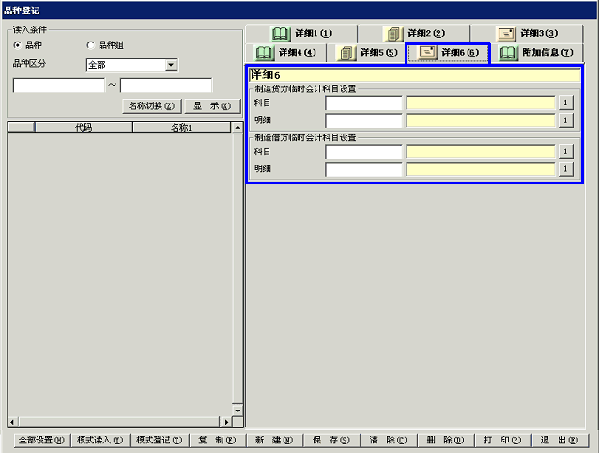Image resolution: width=599 pixels, height=453 pixels.
Task: Click the 详细6 card icon
Action: click(427, 52)
